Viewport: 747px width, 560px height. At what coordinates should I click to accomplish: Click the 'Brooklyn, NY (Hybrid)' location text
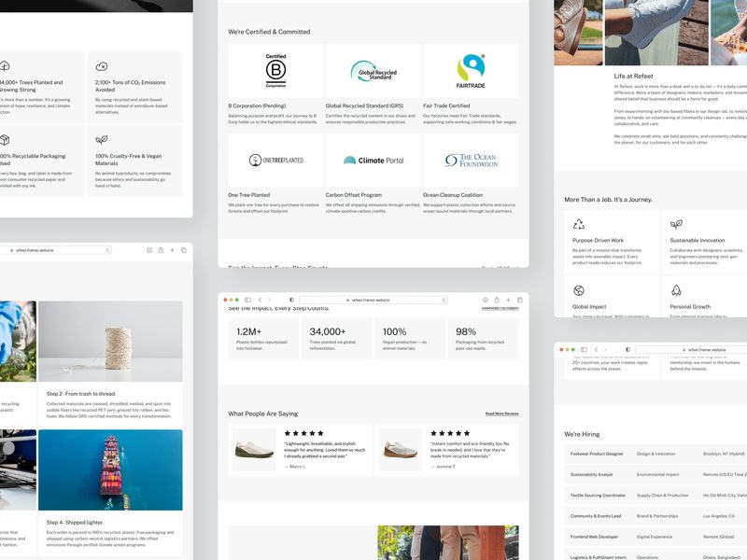724,454
